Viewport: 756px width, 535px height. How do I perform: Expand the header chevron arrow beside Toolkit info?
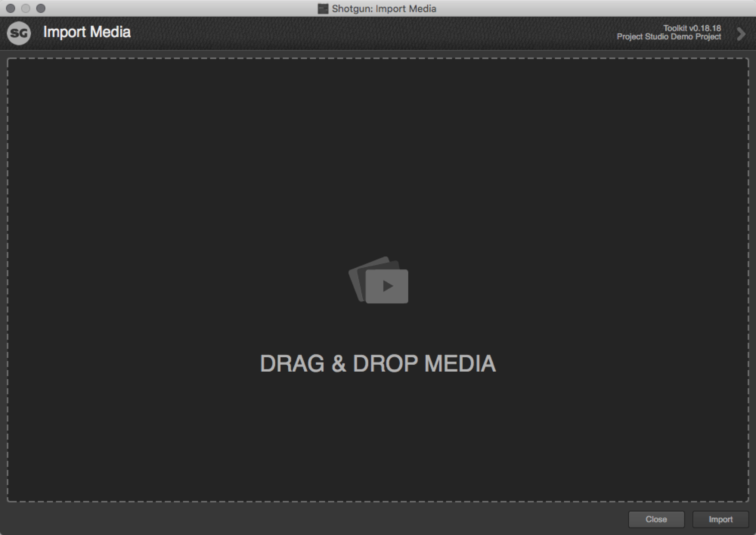coord(741,34)
